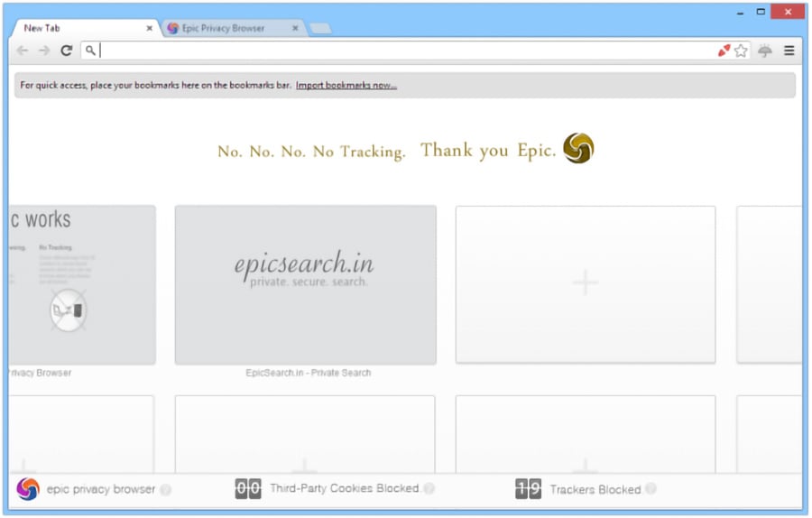Go back using the back arrow
This screenshot has width=812, height=518.
pyautogui.click(x=23, y=51)
